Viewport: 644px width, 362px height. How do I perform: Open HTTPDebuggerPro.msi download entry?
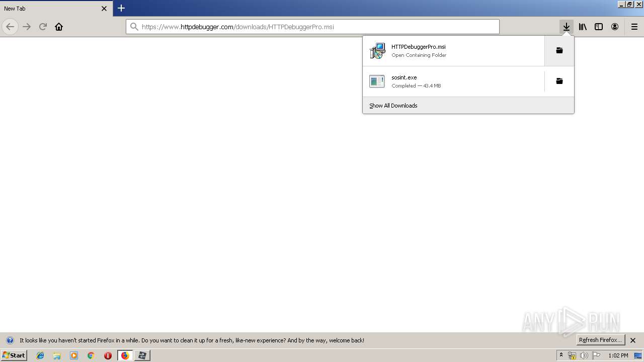pos(453,51)
